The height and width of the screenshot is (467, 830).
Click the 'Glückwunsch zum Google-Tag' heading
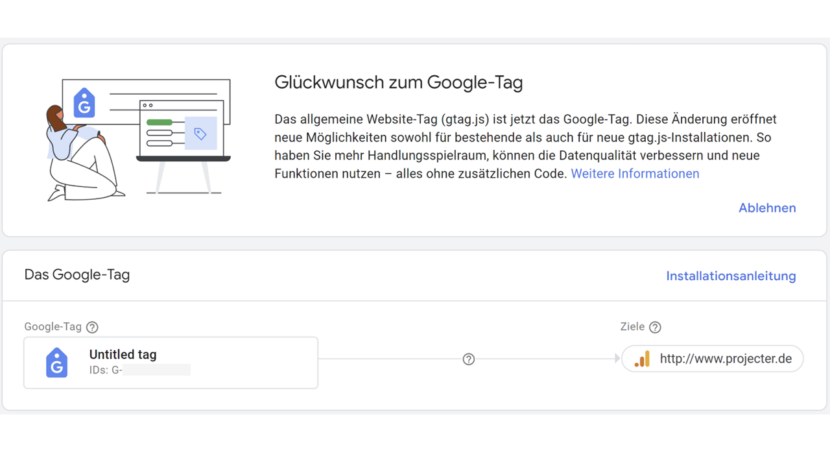[x=399, y=83]
